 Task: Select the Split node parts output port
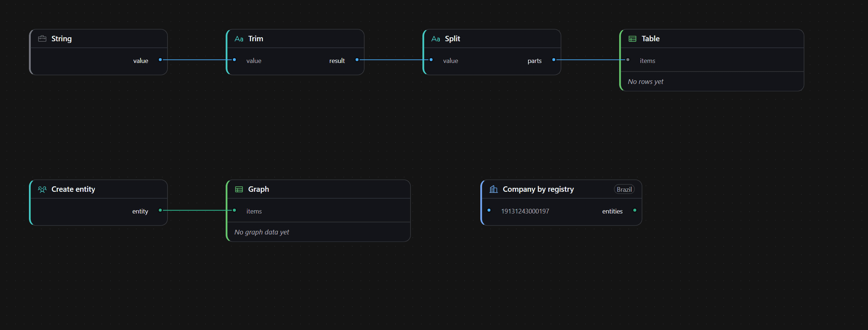click(x=554, y=60)
